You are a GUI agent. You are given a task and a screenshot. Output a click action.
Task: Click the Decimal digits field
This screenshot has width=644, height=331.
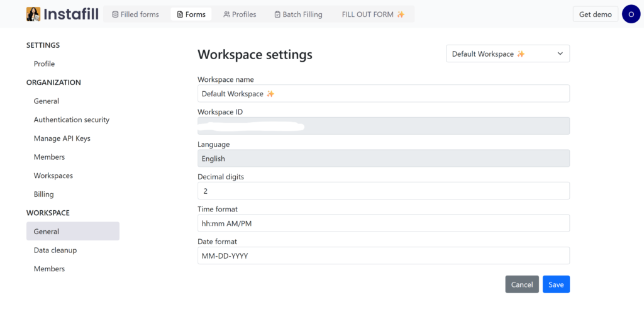(383, 191)
